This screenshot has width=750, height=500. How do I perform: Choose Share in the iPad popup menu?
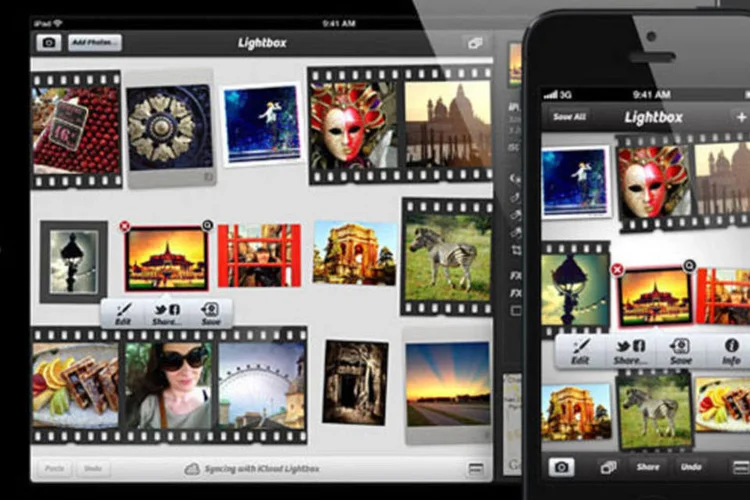point(167,314)
